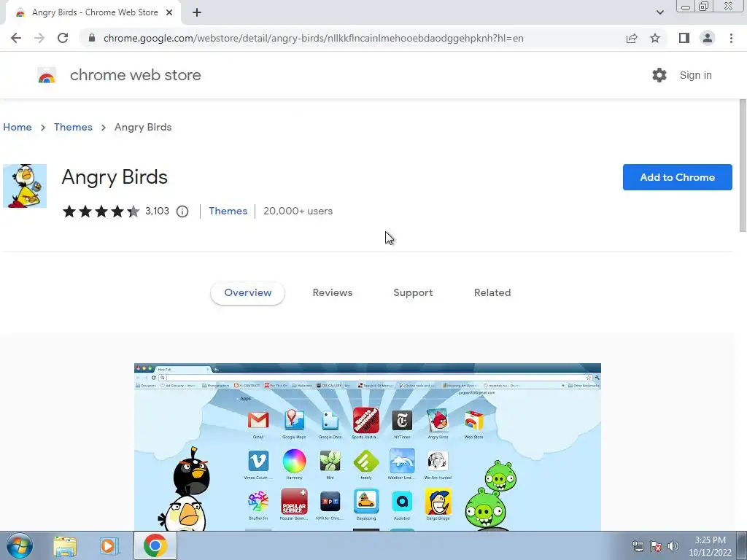Screen dimensions: 747x560
Task: Open Windows Explorer from the taskbar
Action: 65,545
